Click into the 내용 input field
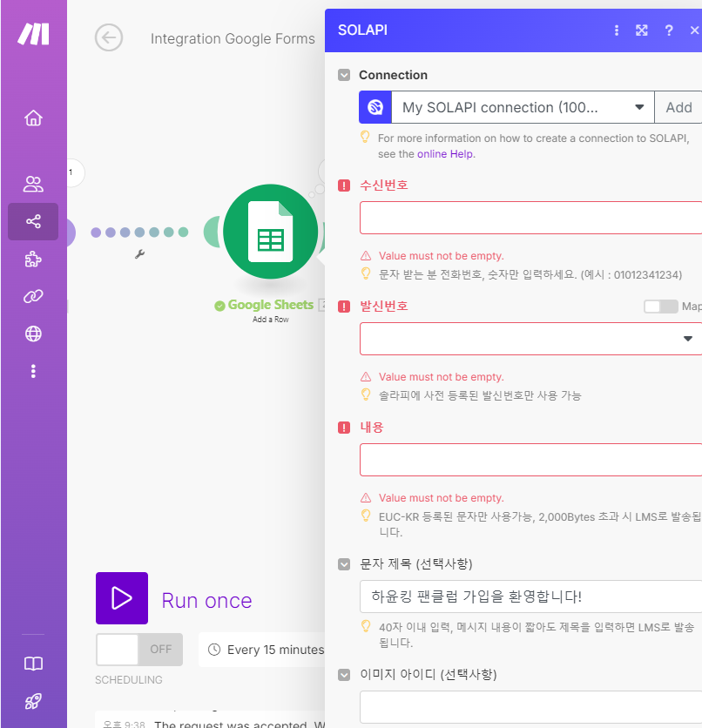The image size is (702, 728). pos(530,460)
